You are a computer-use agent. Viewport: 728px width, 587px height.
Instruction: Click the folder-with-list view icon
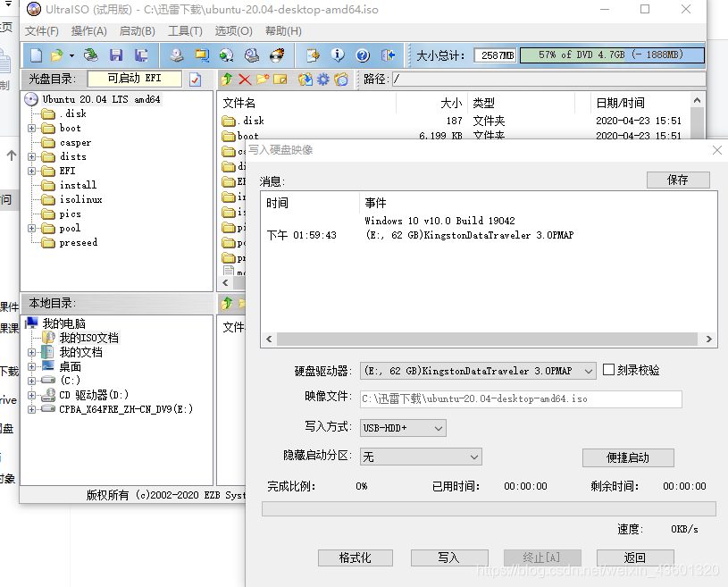[x=341, y=80]
